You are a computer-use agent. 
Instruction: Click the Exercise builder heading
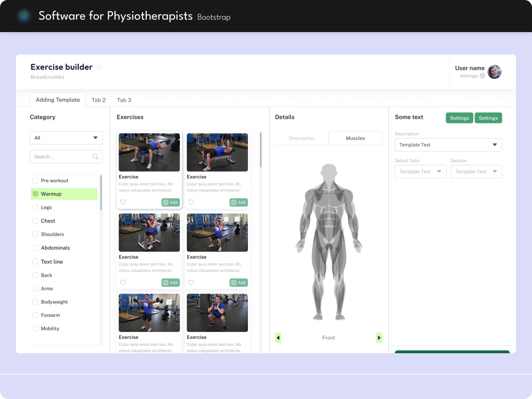(x=61, y=67)
